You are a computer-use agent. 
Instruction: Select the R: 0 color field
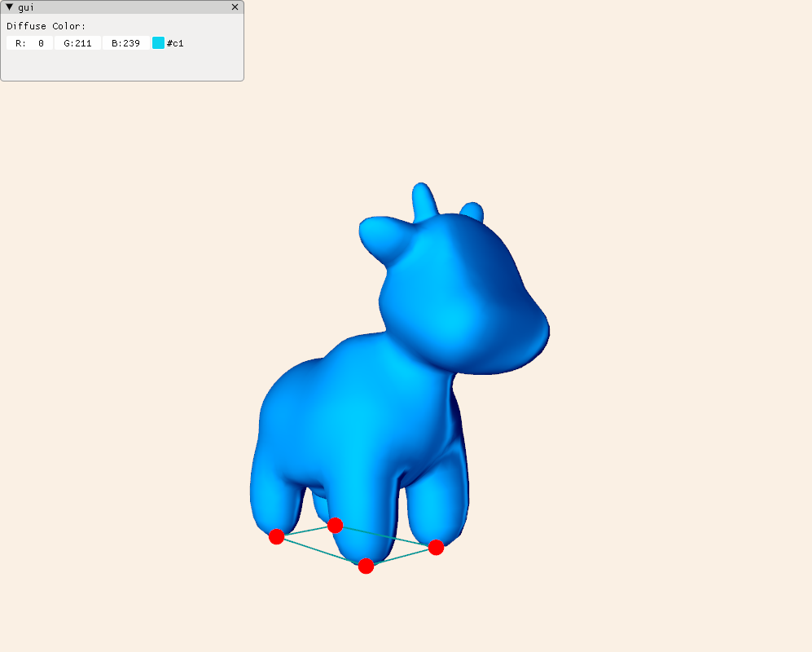tap(29, 43)
